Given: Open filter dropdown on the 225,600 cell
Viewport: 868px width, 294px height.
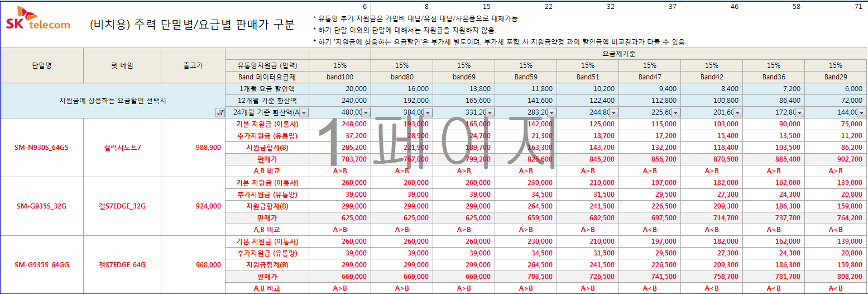Looking at the screenshot, I should point(675,112).
